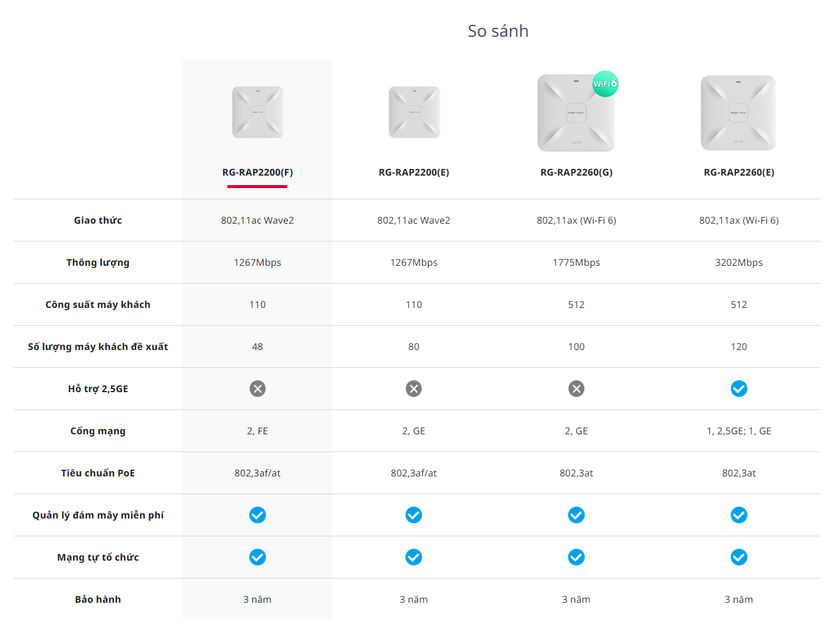840x636 pixels.
Task: Click "802,3at" in the RG-RAP2260(G) column
Action: point(576,473)
